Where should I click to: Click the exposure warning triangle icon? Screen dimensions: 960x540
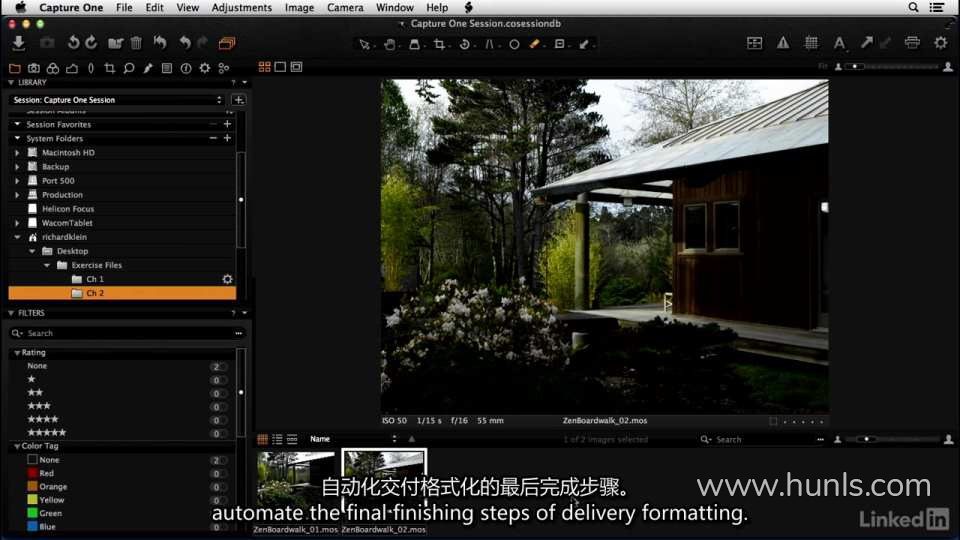tap(783, 43)
